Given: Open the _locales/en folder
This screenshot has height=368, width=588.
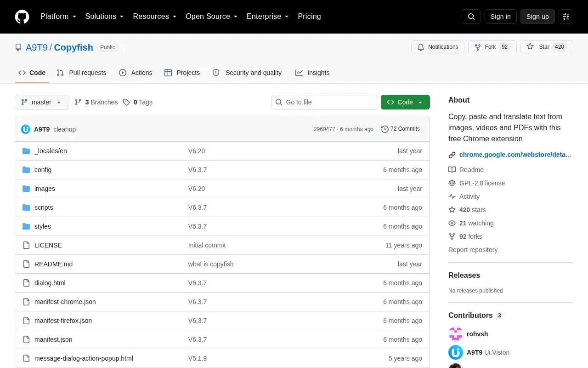Looking at the screenshot, I should click(x=51, y=151).
